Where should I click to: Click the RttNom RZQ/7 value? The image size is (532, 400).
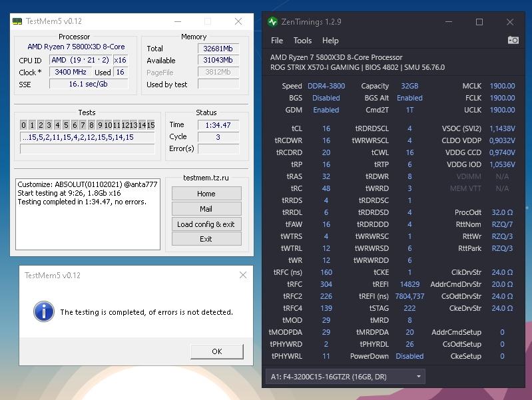502,224
